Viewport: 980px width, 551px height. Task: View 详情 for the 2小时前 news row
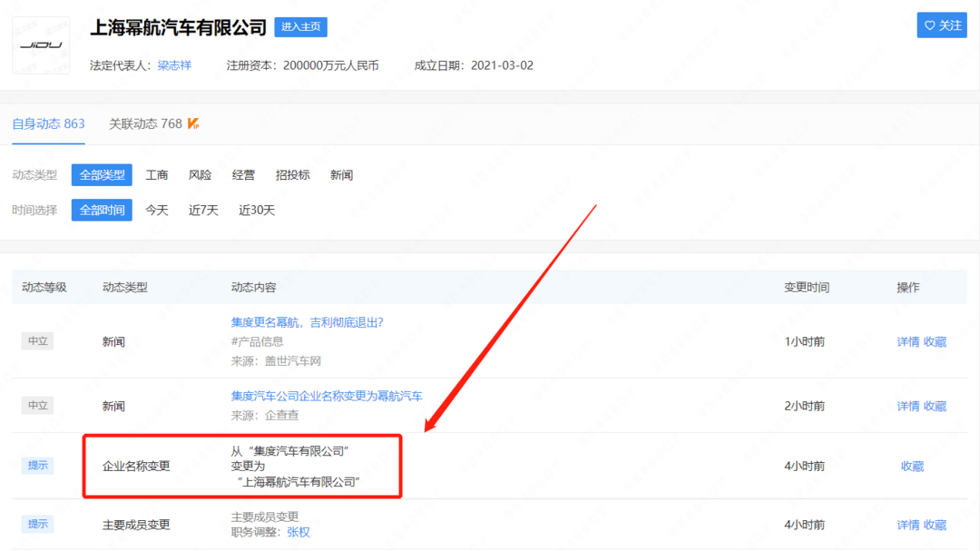[x=908, y=406]
